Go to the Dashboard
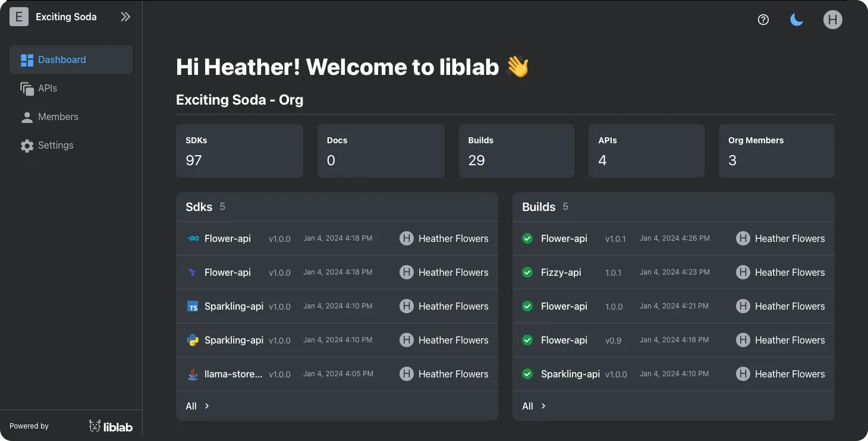This screenshot has height=441, width=868. click(x=62, y=59)
